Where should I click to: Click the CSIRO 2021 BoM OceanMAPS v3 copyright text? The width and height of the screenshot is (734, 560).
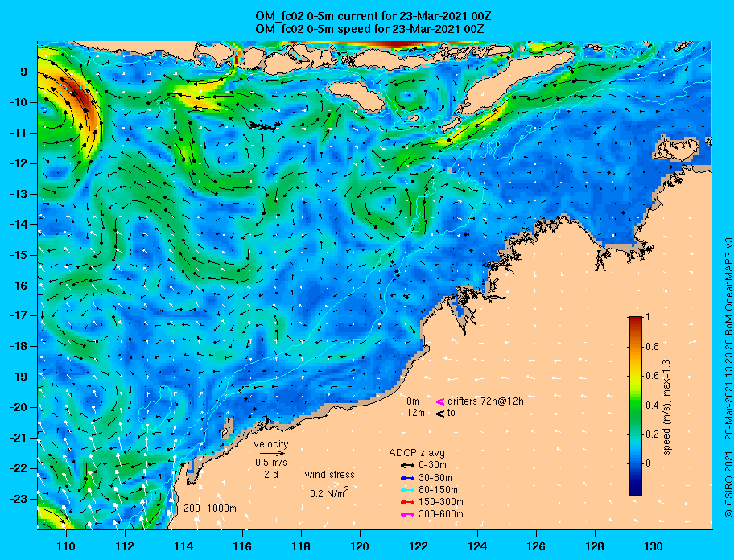click(x=728, y=377)
